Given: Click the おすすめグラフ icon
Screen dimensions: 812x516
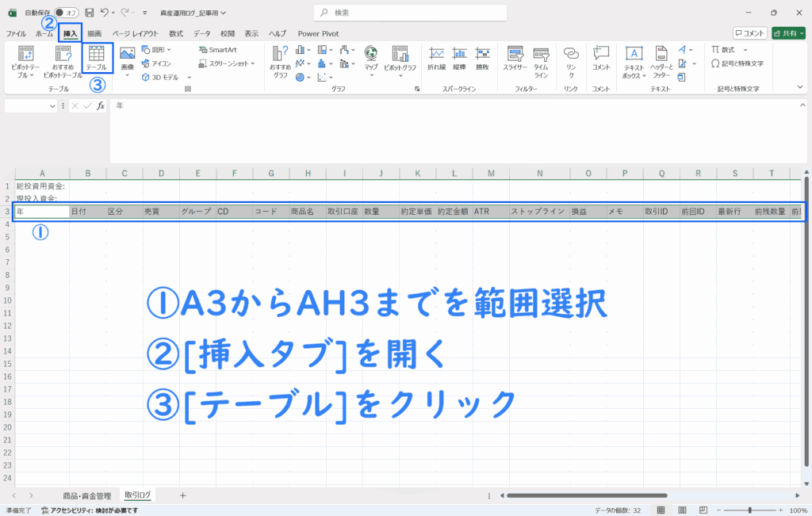Looking at the screenshot, I should coord(281,59).
